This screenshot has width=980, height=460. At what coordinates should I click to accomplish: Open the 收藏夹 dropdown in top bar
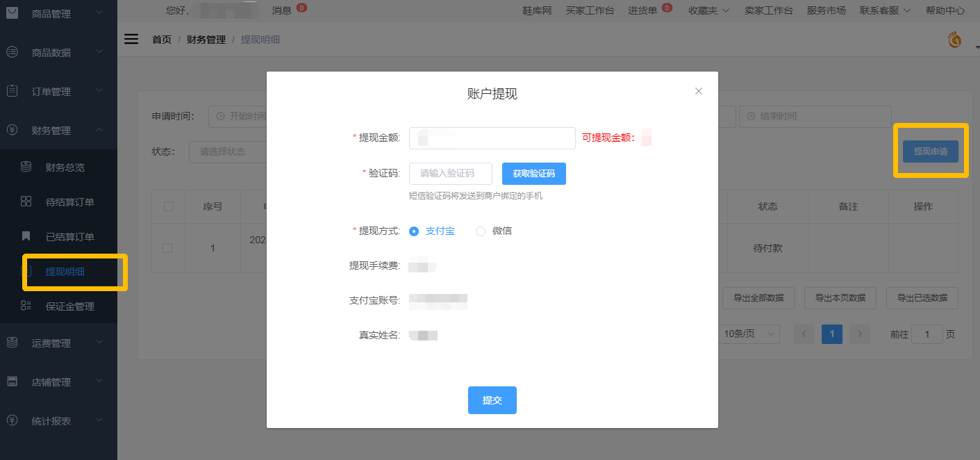coord(708,10)
